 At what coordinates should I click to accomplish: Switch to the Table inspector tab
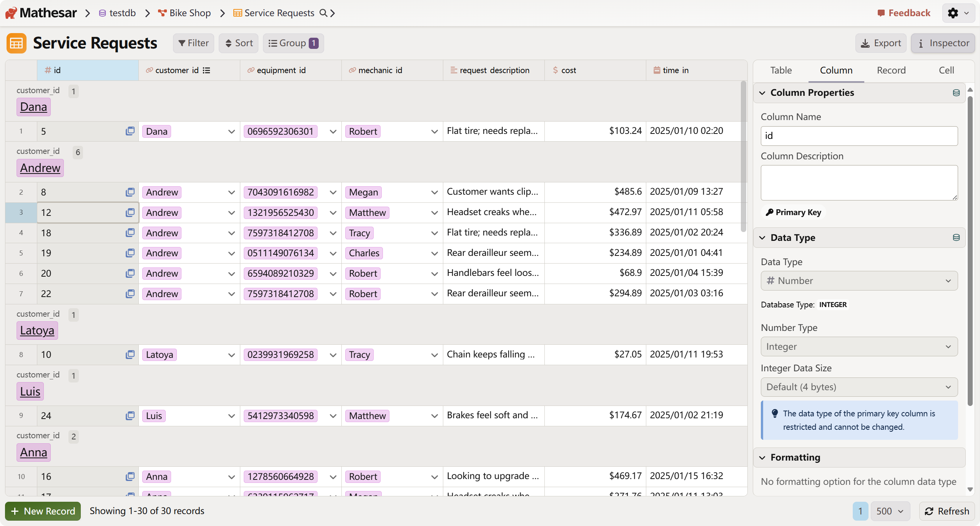[x=781, y=70]
